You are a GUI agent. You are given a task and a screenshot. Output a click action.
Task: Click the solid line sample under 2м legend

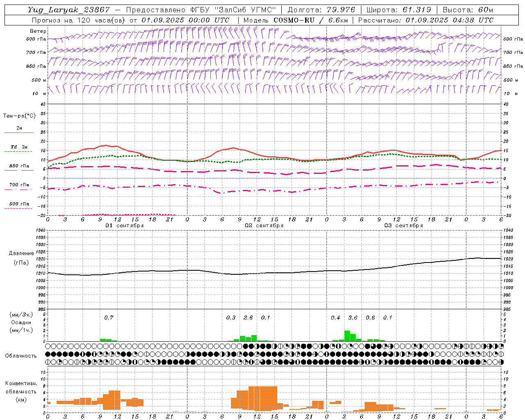point(19,132)
